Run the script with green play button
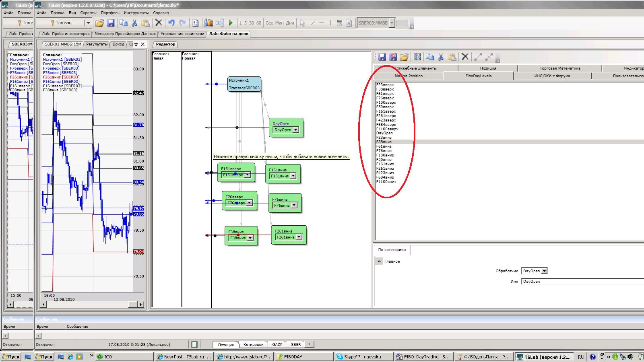644x362 pixels. pyautogui.click(x=231, y=23)
